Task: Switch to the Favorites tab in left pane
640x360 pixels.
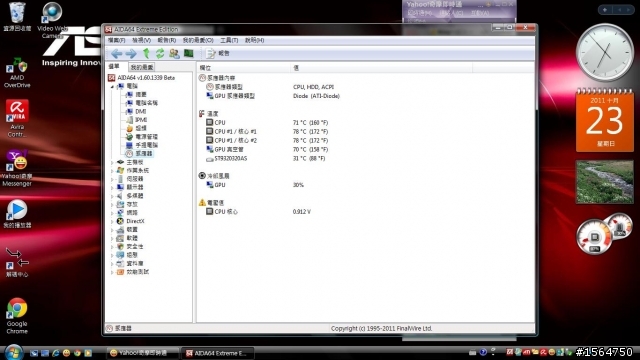Action: click(142, 67)
